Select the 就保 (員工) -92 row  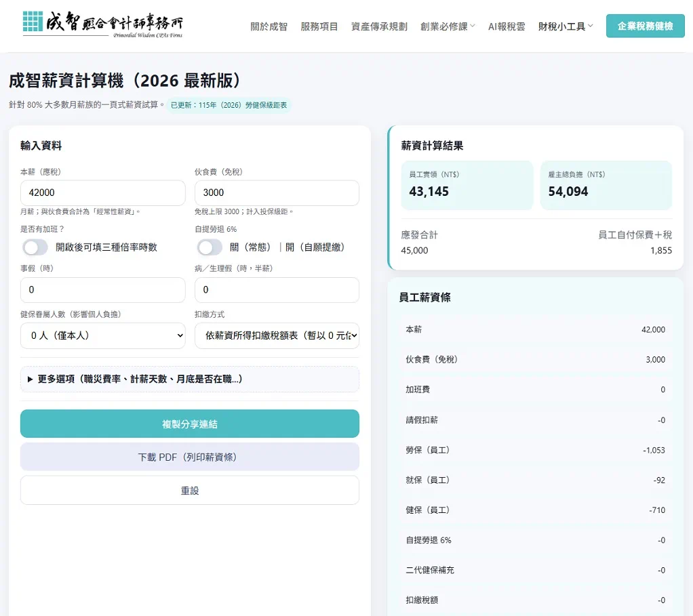(x=535, y=480)
